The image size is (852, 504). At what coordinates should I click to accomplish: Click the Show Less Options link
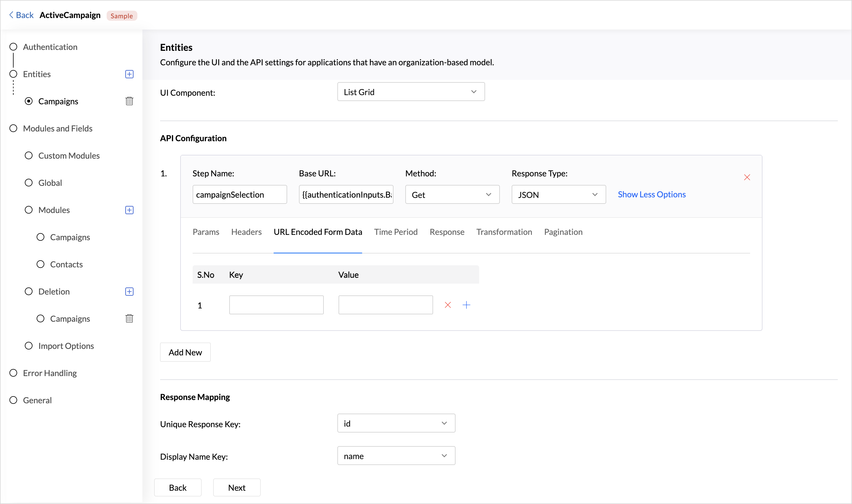click(x=651, y=194)
